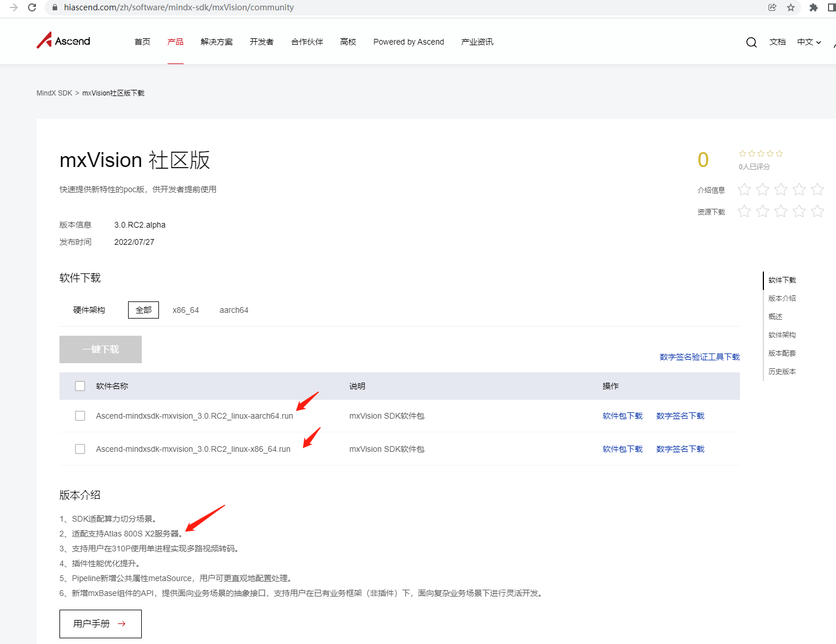Image resolution: width=836 pixels, height=644 pixels.
Task: Click the 用户手册 button
Action: (x=101, y=623)
